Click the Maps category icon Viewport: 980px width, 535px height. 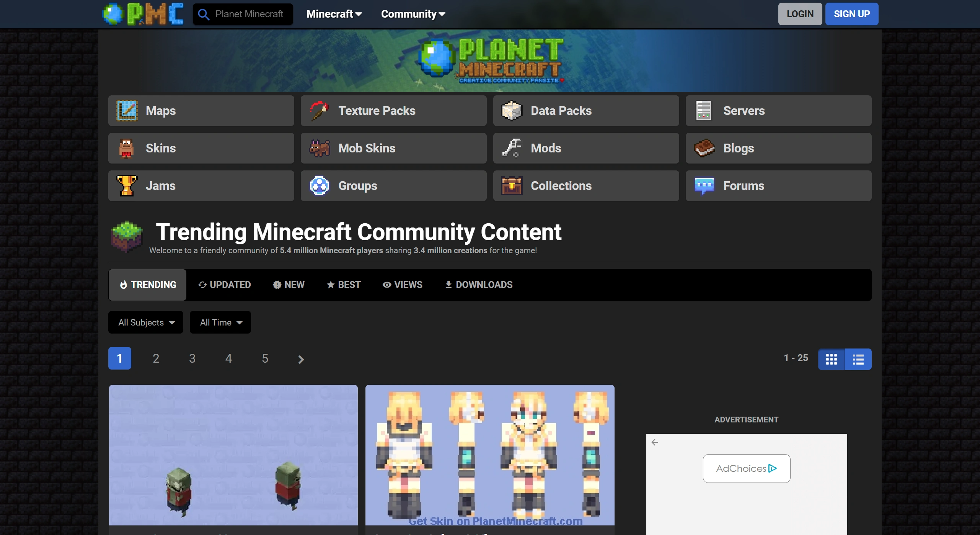[127, 111]
